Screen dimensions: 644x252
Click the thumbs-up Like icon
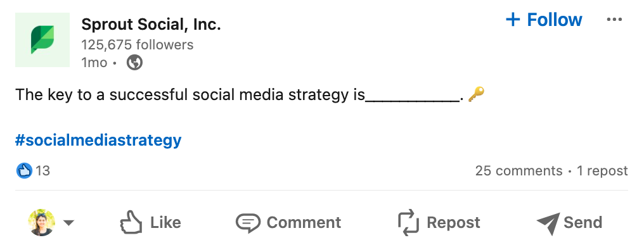pos(131,222)
